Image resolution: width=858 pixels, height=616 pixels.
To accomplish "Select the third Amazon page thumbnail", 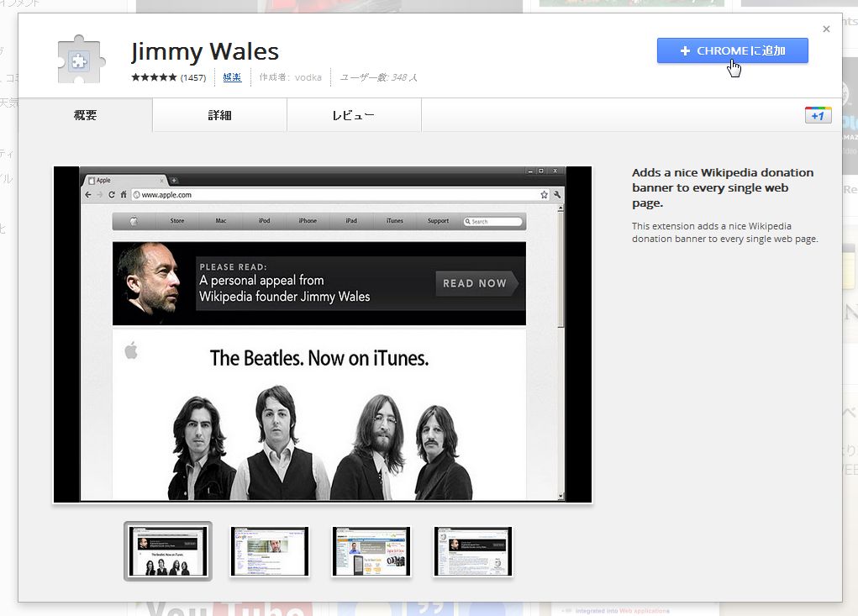I will coord(371,551).
